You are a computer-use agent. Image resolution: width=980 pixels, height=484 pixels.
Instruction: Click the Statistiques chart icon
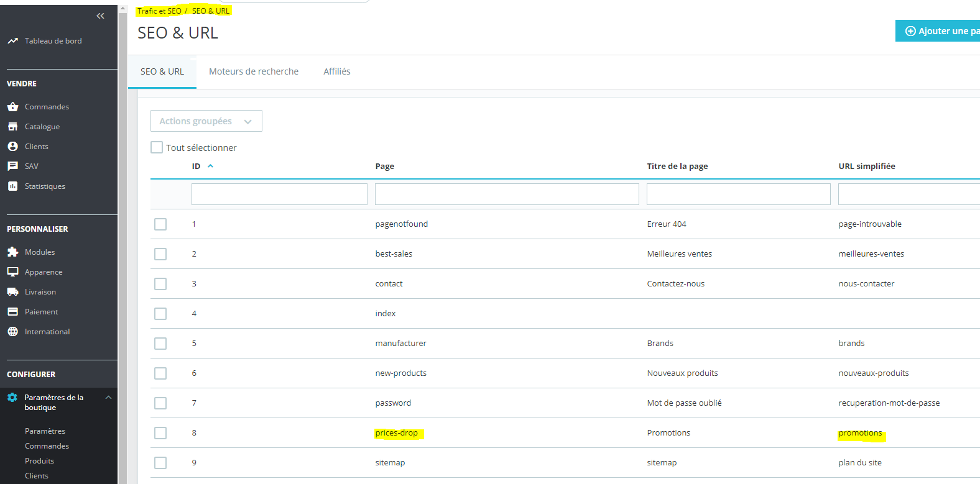[12, 186]
